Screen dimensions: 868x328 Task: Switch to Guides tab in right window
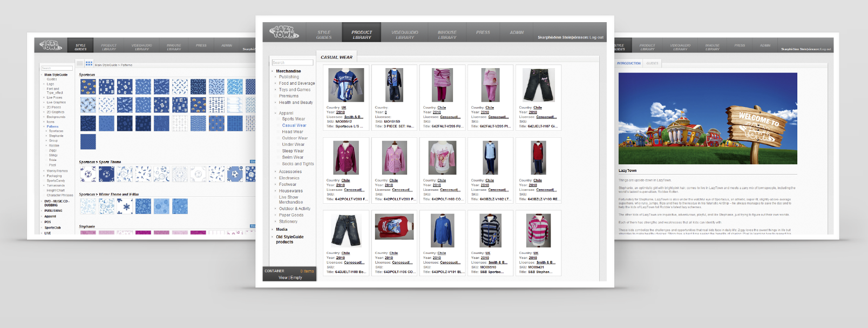click(x=652, y=63)
